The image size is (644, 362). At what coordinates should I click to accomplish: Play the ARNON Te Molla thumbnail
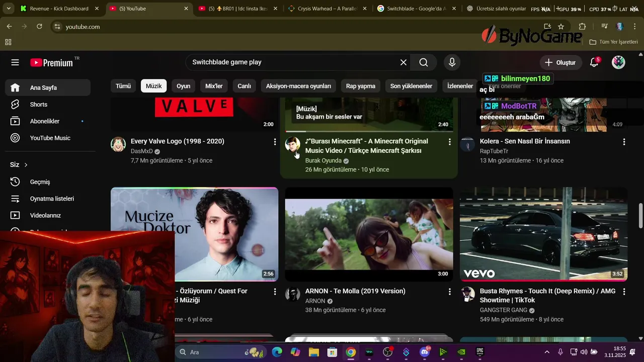tap(369, 234)
